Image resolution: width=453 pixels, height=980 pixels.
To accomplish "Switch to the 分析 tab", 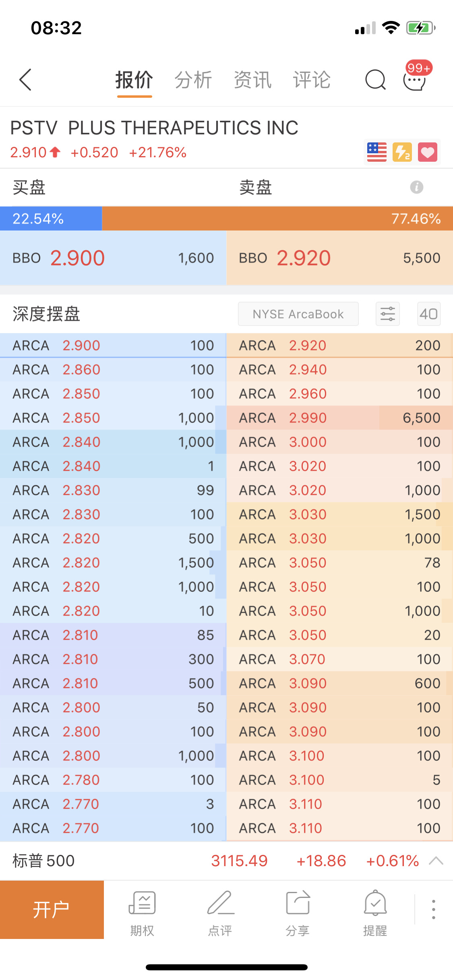I will click(x=193, y=80).
